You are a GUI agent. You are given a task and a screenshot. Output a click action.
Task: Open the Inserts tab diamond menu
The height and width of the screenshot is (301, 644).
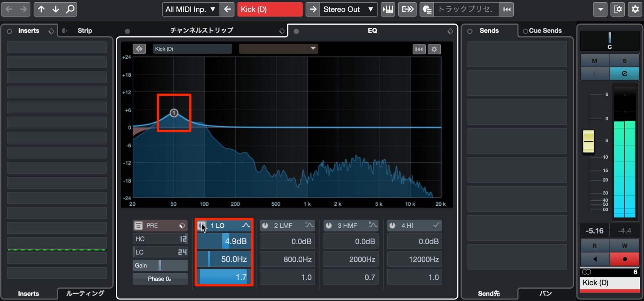click(x=51, y=31)
